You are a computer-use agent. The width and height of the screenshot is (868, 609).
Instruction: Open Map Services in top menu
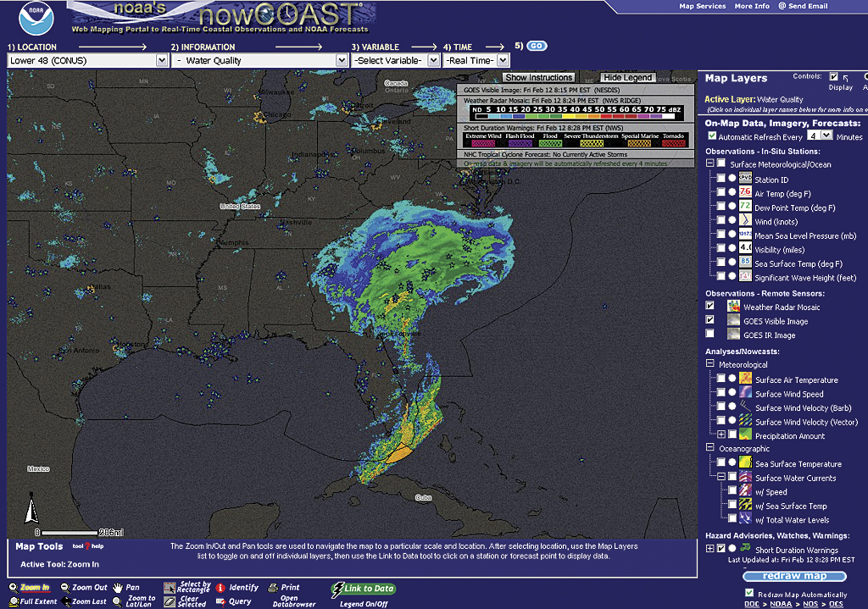point(703,6)
